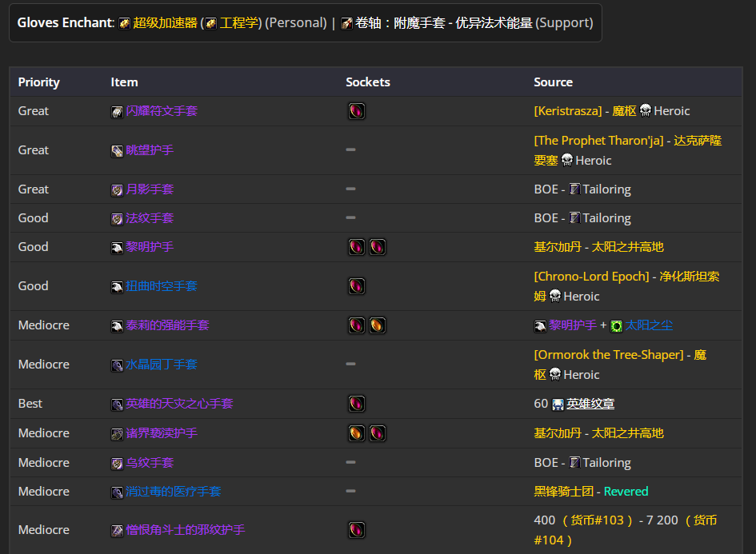Click the Sockets column header

click(x=368, y=82)
